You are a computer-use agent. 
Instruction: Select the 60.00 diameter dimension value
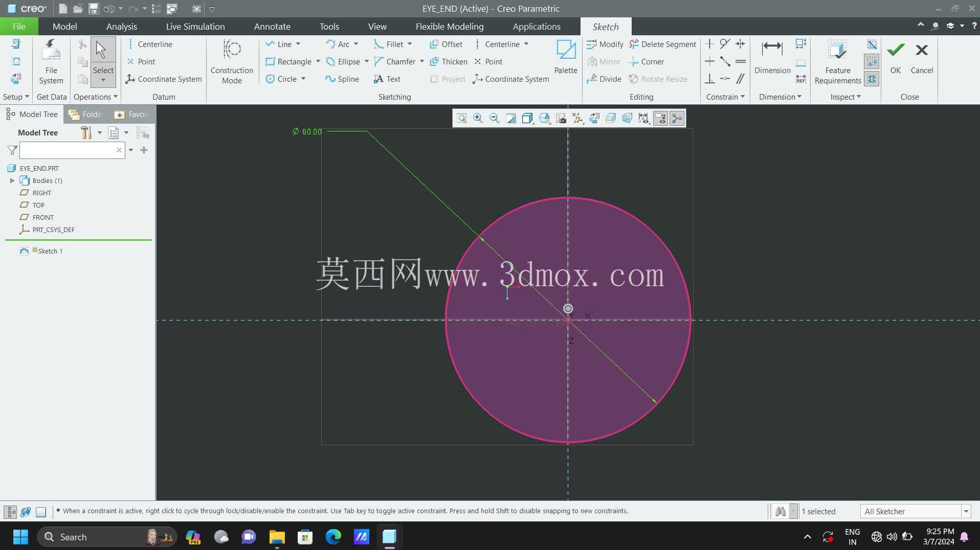(x=311, y=132)
